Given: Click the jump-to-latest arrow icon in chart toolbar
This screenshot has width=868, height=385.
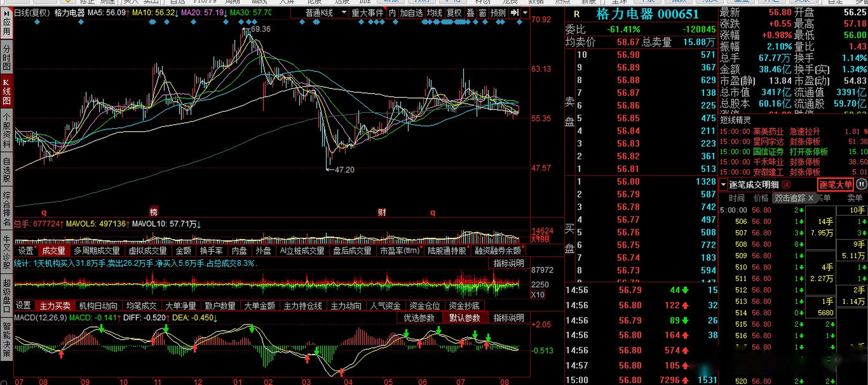Looking at the screenshot, I should tap(514, 13).
